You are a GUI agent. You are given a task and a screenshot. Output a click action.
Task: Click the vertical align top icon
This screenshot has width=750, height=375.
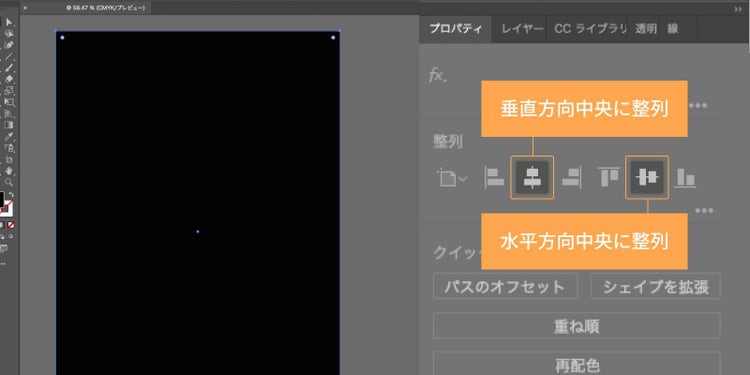pos(609,177)
